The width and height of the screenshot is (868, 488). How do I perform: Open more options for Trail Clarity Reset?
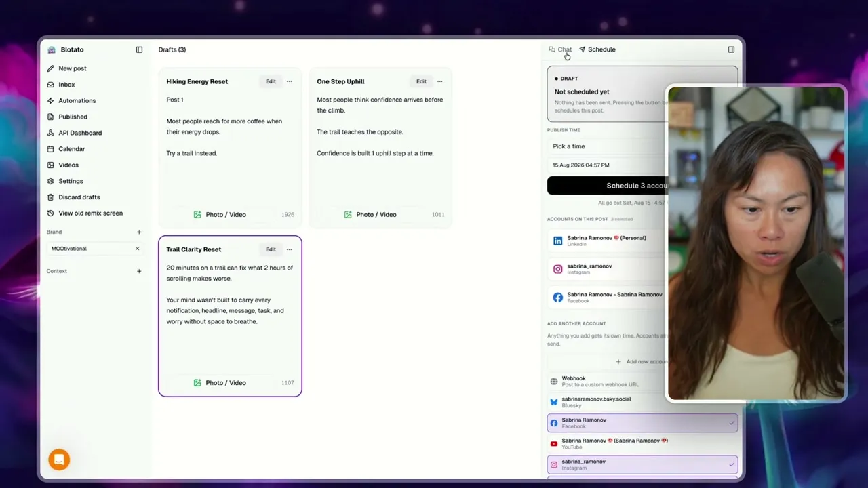[x=289, y=249]
